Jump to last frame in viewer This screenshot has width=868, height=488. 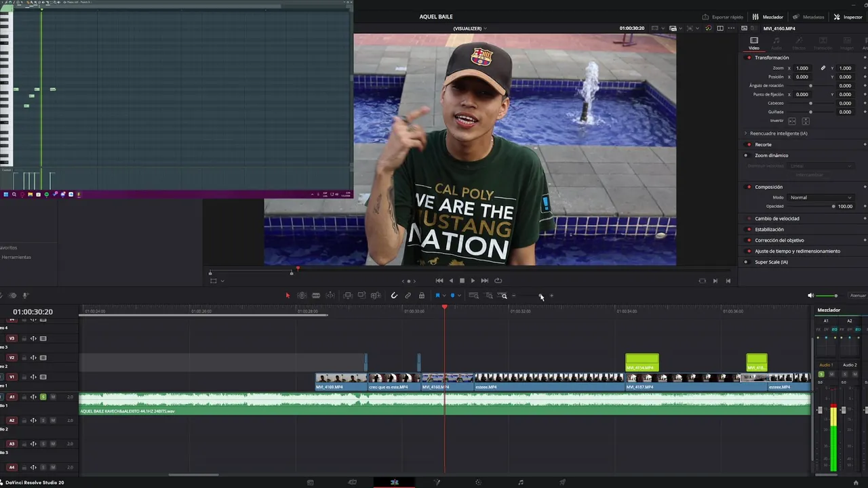(484, 281)
